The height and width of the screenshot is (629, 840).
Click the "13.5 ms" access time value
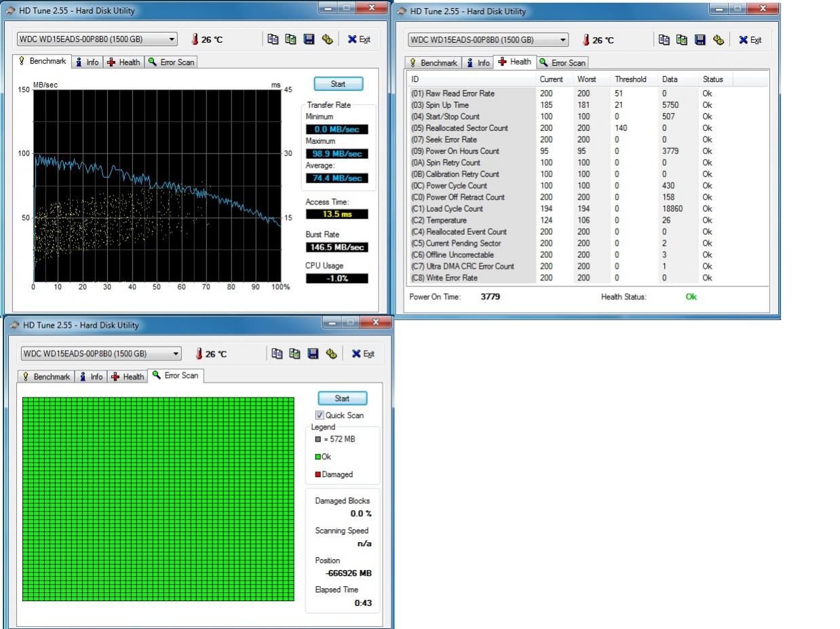(x=337, y=214)
